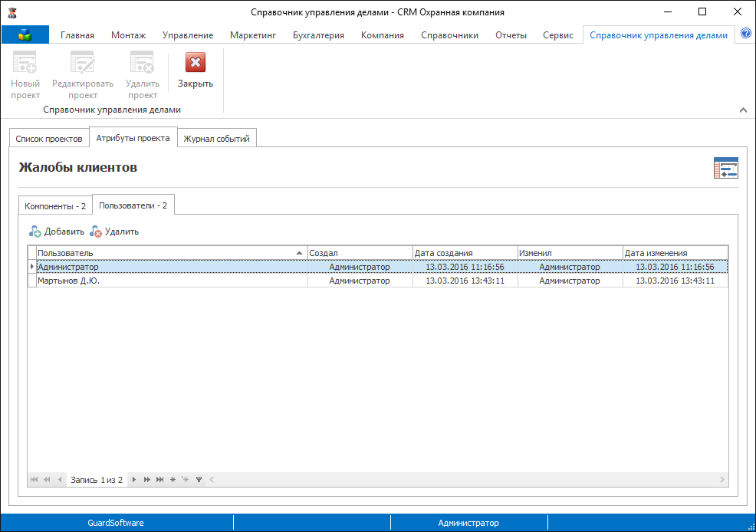Collapse the ribbon with the chevron

pyautogui.click(x=743, y=110)
